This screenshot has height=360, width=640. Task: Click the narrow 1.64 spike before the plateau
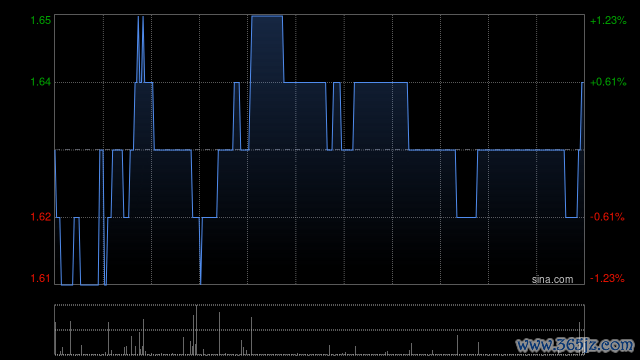click(236, 116)
